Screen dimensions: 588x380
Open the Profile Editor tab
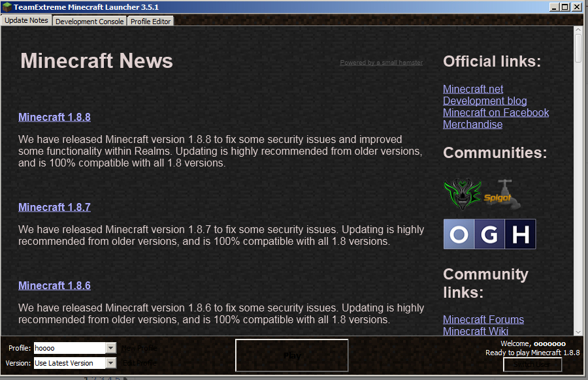pyautogui.click(x=150, y=22)
